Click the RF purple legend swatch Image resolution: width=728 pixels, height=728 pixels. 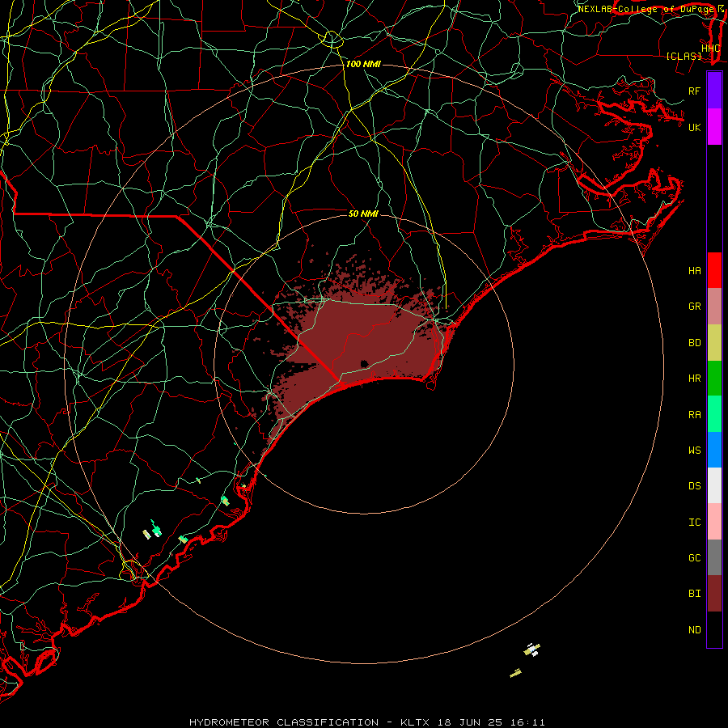(x=714, y=90)
